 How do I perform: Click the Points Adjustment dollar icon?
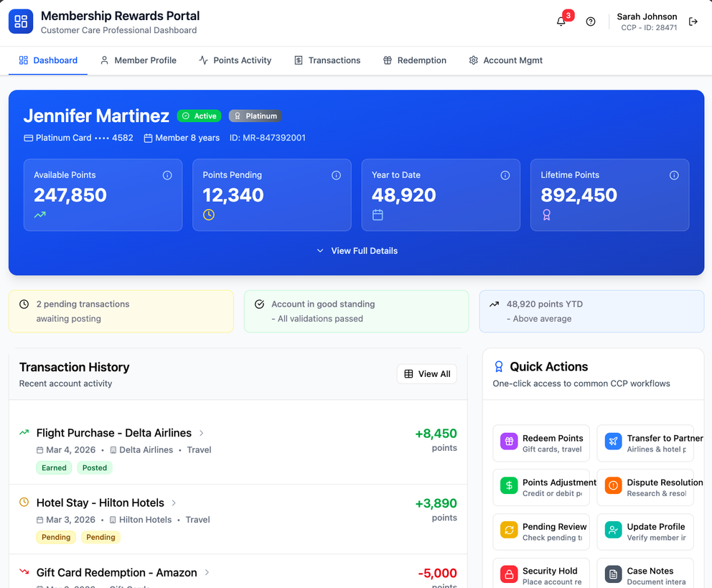pyautogui.click(x=509, y=485)
